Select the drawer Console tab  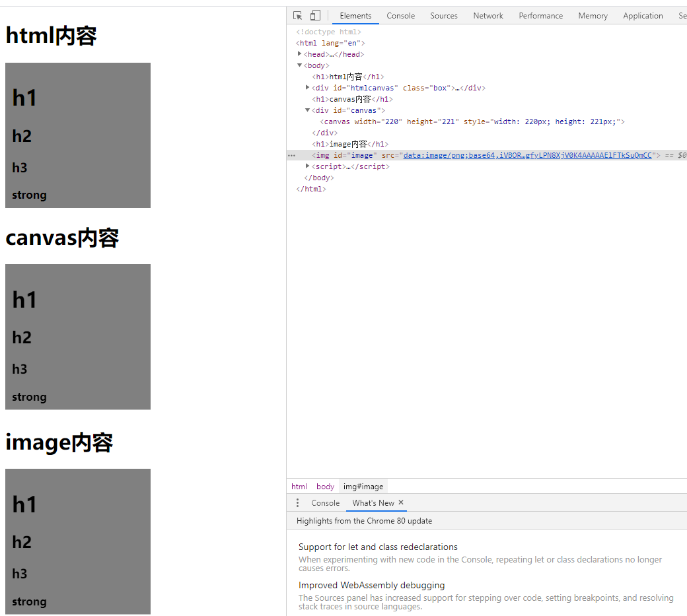(x=325, y=503)
